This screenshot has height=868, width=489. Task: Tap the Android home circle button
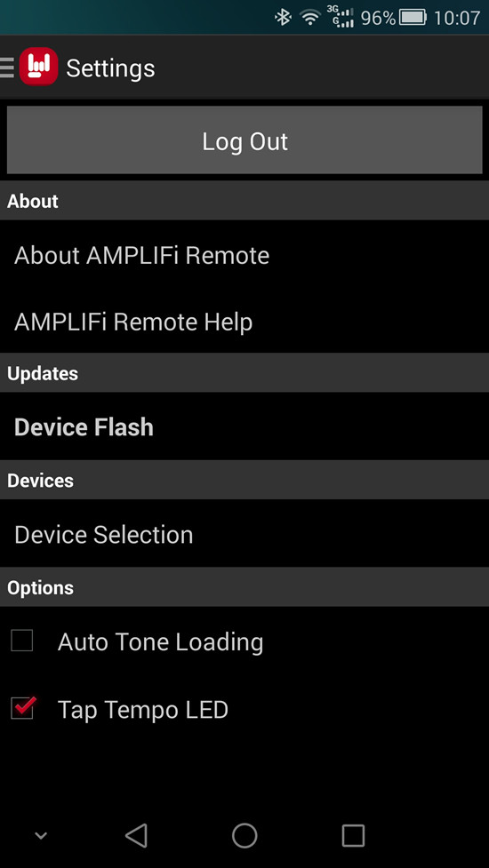[x=244, y=835]
